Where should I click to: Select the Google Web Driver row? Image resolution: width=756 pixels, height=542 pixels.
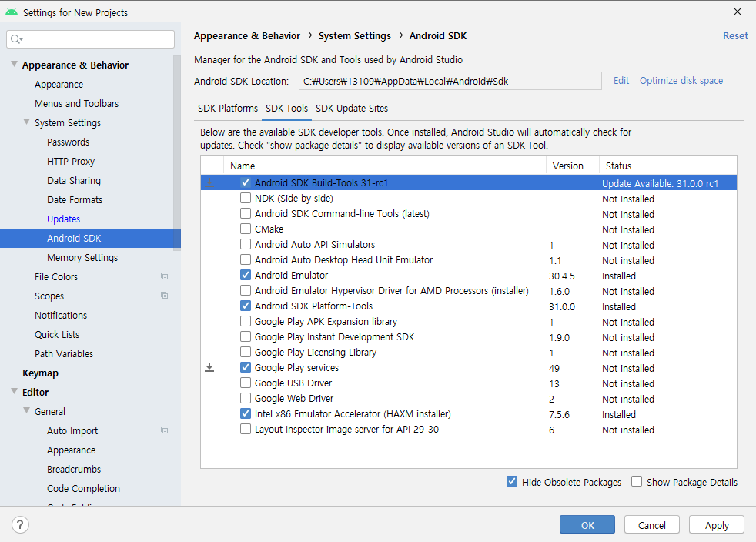click(469, 399)
